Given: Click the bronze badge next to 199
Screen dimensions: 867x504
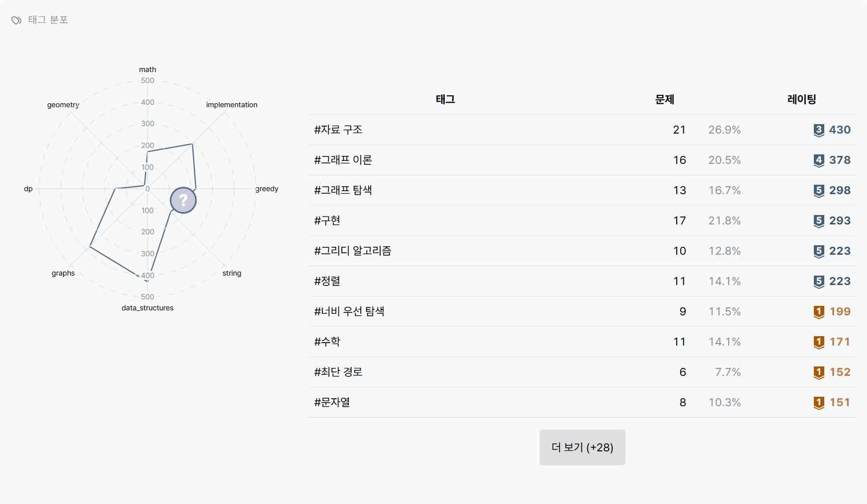Looking at the screenshot, I should tap(819, 311).
